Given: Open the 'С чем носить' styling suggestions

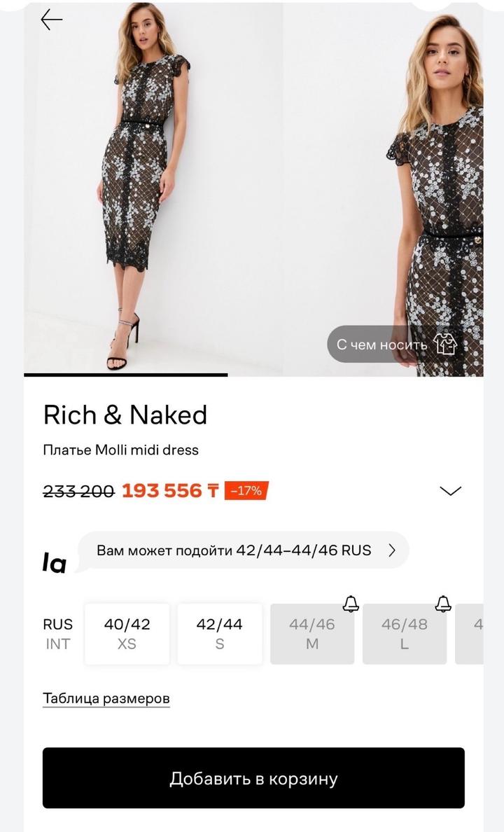Looking at the screenshot, I should [x=381, y=345].
